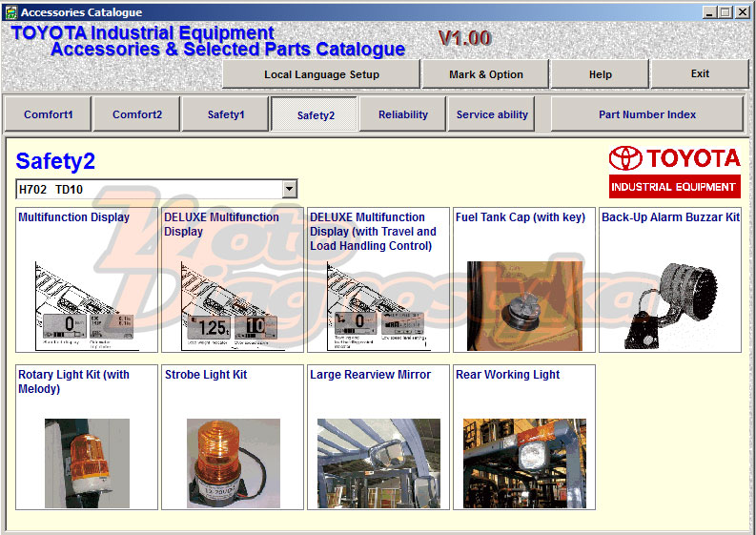The height and width of the screenshot is (535, 756).
Task: Select the Back-Up Alarm Buzzar Kit image
Action: click(670, 306)
